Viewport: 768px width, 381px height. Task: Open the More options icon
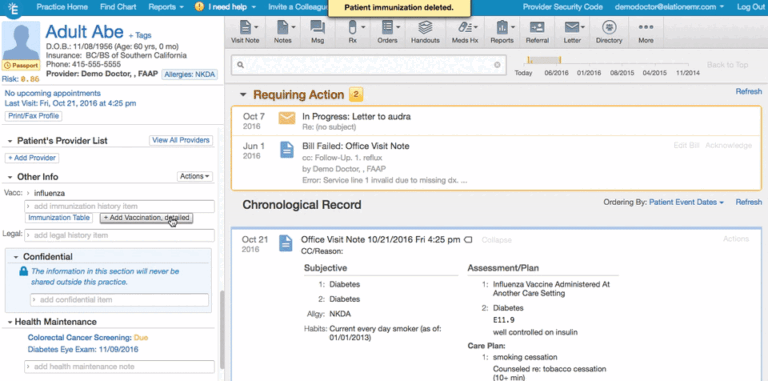click(646, 32)
